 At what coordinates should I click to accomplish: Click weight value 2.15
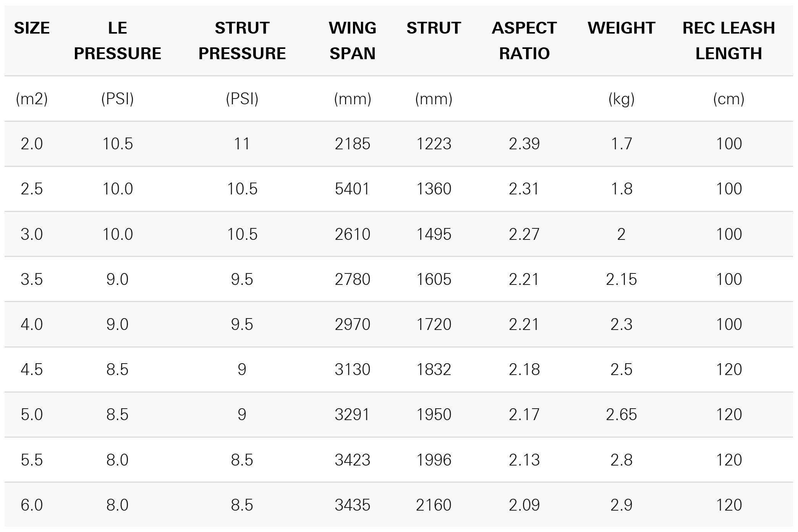tap(621, 279)
